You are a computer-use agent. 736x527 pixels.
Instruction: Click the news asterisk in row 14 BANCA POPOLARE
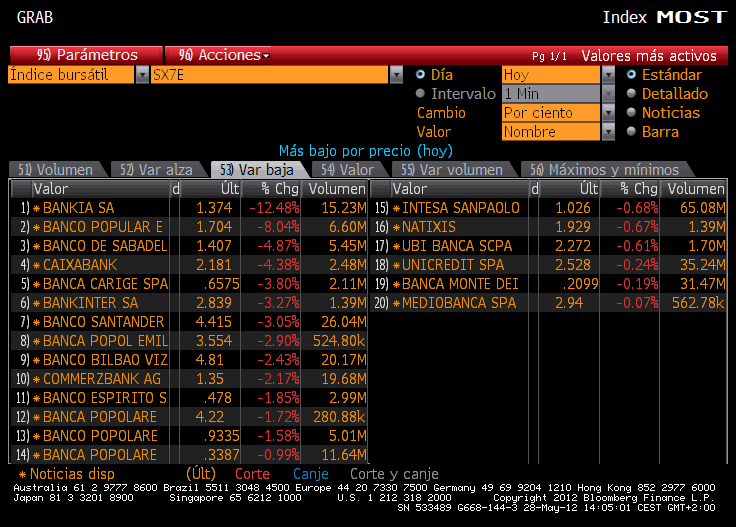pos(36,455)
